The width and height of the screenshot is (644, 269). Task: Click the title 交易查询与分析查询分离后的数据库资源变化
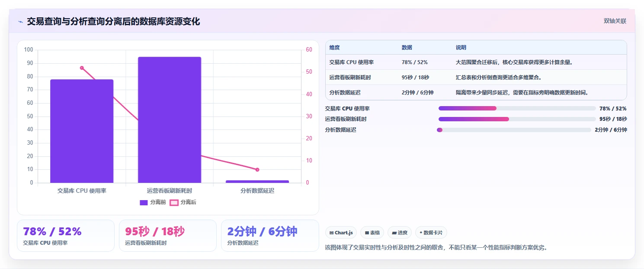point(113,22)
